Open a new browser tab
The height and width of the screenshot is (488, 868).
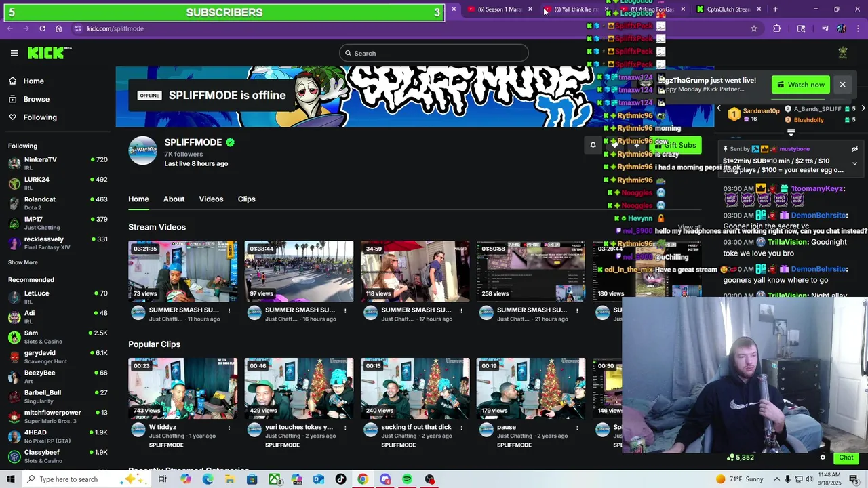(x=775, y=9)
